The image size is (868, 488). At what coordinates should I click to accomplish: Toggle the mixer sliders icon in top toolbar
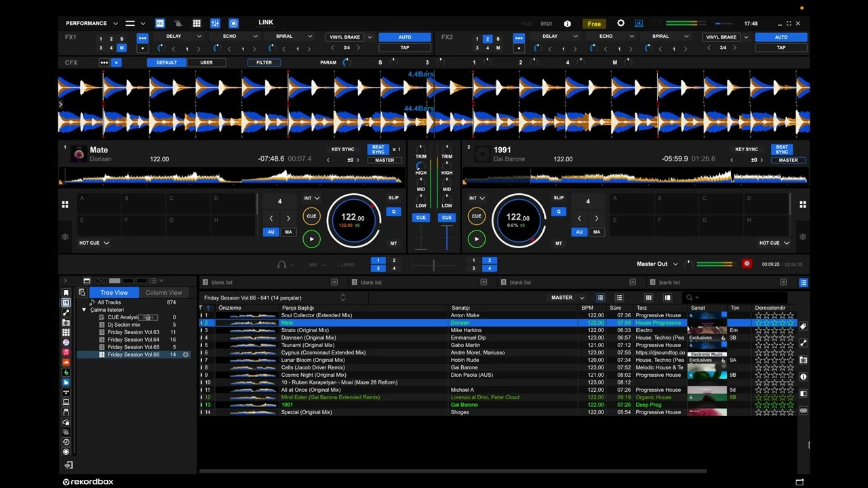tap(215, 23)
